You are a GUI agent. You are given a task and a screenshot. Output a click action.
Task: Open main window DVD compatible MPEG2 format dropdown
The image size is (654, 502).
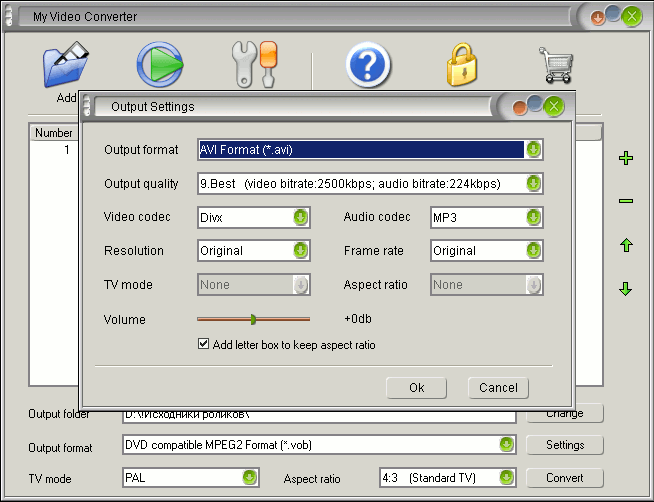point(506,445)
